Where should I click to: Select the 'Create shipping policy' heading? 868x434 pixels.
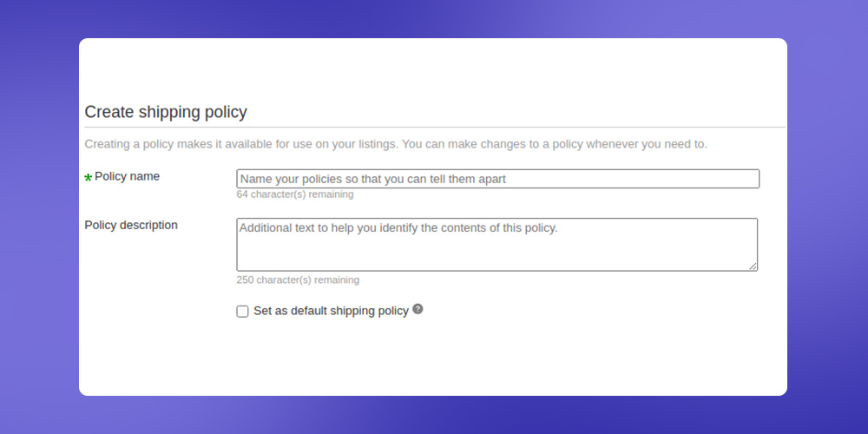pyautogui.click(x=166, y=112)
